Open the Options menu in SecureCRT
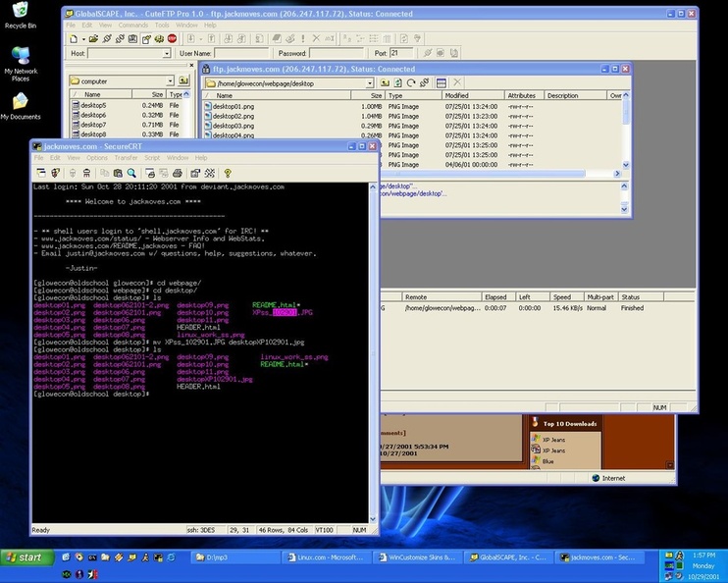Viewport: 728px width, 583px height. coord(96,158)
